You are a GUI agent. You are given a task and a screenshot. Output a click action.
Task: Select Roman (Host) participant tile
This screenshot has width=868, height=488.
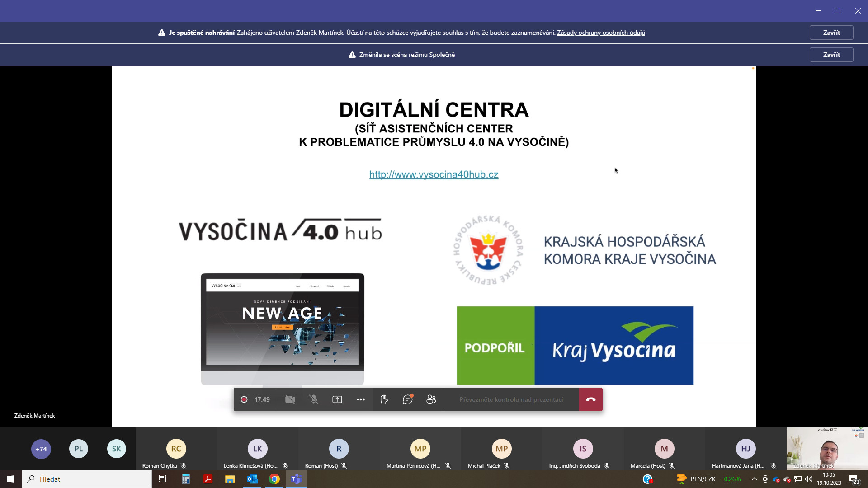point(339,449)
